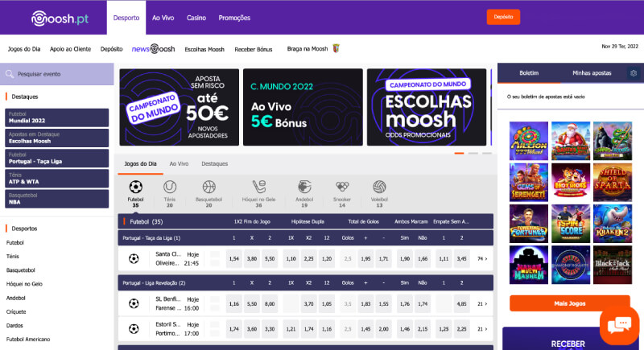Select the Hóquei no Gelo sport icon
The width and height of the screenshot is (644, 350).
258,187
